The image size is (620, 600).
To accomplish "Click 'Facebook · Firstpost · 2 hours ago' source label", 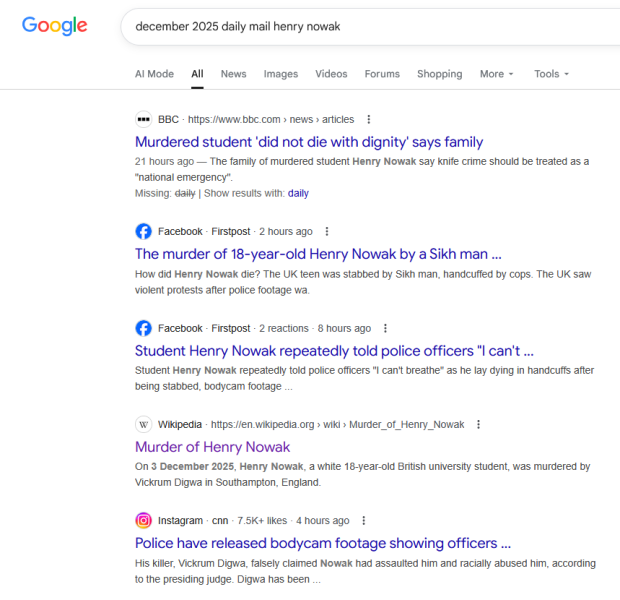I will [x=235, y=231].
